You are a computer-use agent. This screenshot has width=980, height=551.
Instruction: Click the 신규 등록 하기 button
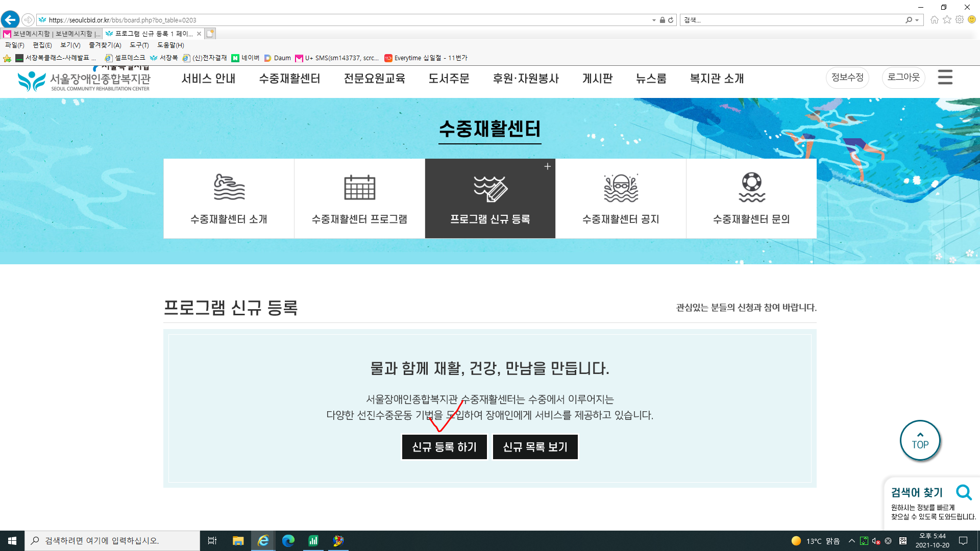[x=444, y=447]
